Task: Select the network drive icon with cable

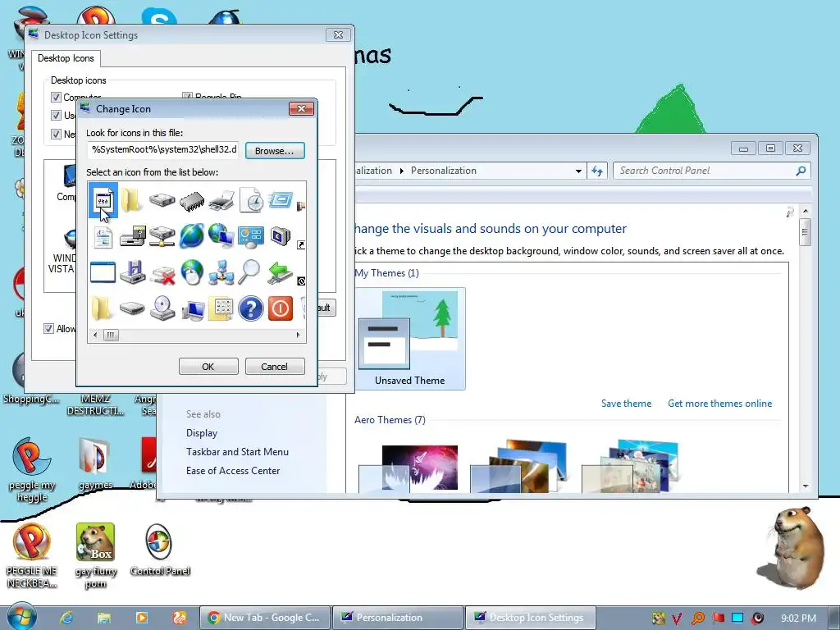Action: pyautogui.click(x=162, y=236)
